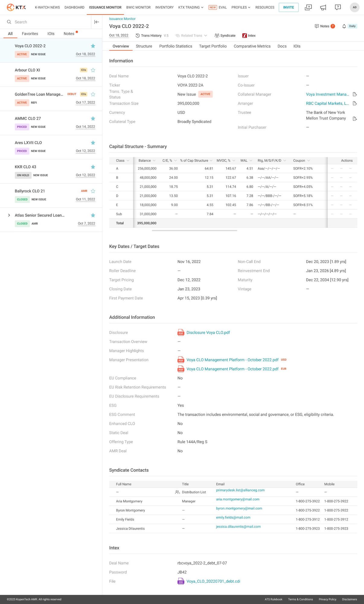Email aria.montgomery@mail.com
The image size is (364, 604).
[238, 499]
